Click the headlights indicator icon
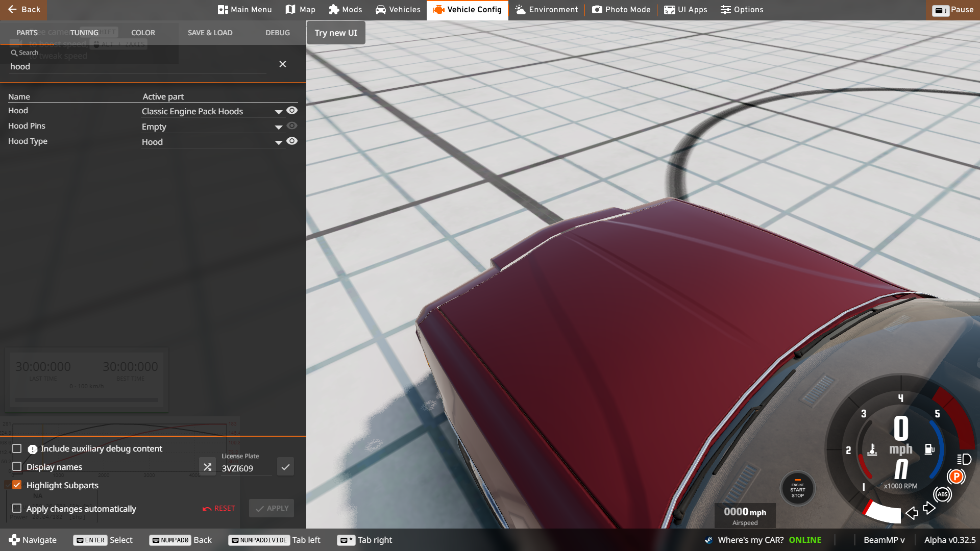 [964, 459]
